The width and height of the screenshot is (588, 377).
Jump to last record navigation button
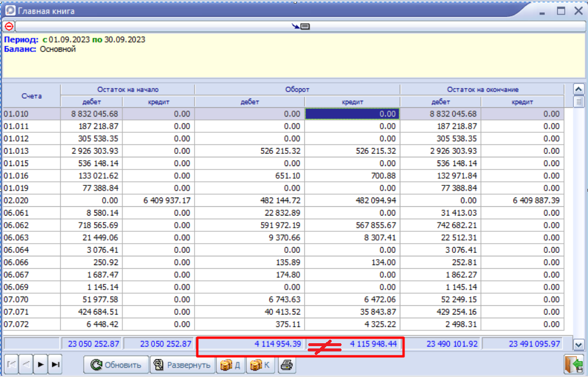[x=55, y=365]
